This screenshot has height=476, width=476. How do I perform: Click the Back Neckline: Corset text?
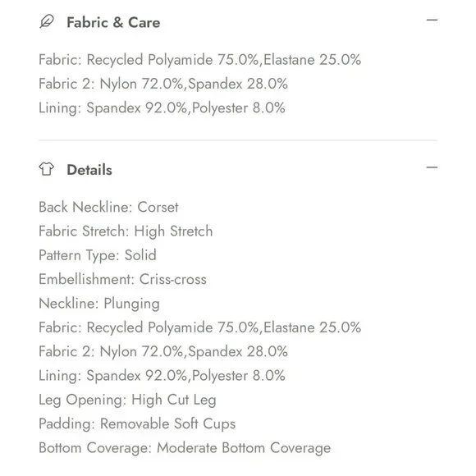coord(108,208)
